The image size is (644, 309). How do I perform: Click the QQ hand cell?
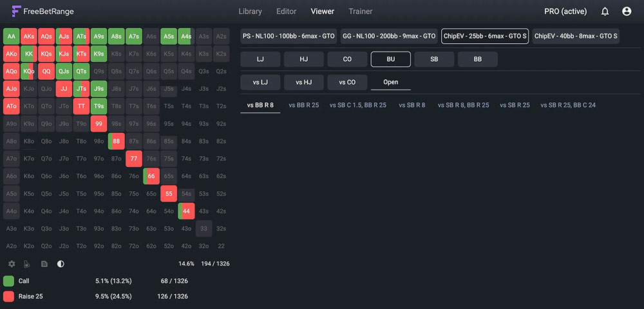click(x=46, y=71)
